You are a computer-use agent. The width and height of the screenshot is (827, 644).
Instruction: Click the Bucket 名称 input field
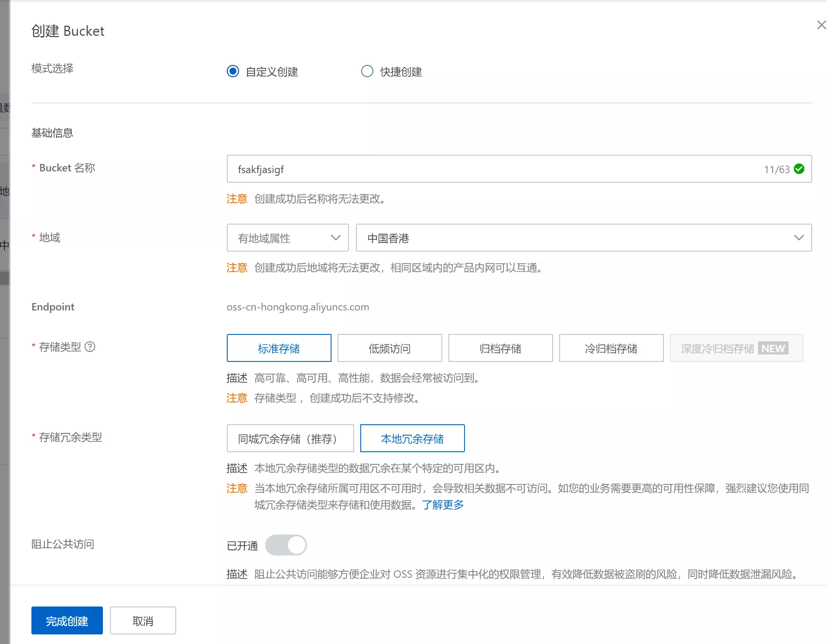tap(436, 169)
